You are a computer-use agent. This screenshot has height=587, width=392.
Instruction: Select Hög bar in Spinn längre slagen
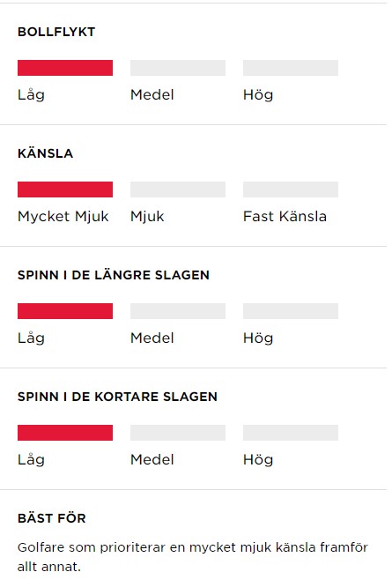point(291,311)
